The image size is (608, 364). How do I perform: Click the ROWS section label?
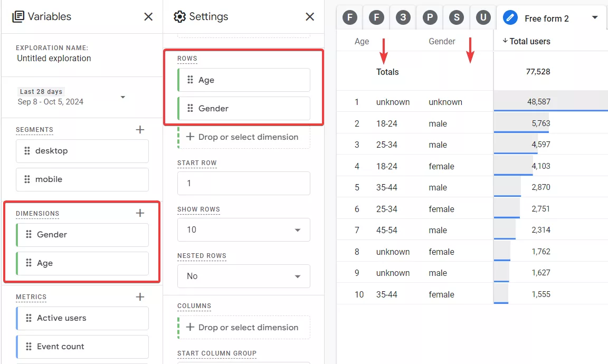(187, 59)
